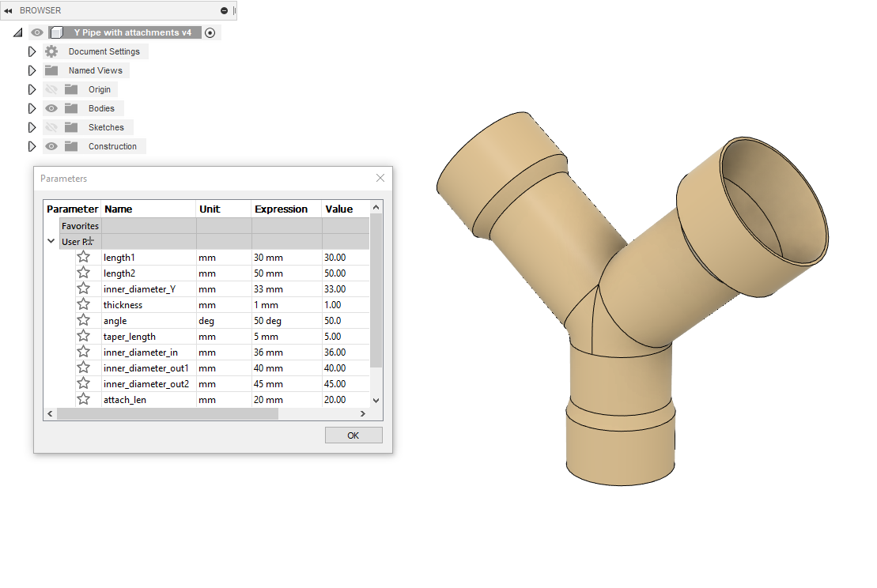The image size is (877, 588).
Task: Click the vertical scrollbar thumb in Parameters
Action: [376, 290]
